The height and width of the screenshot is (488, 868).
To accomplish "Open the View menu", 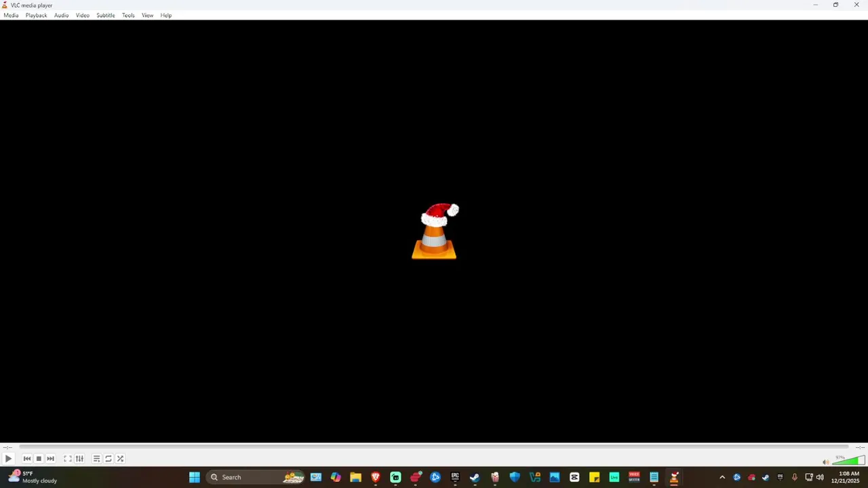I will pyautogui.click(x=147, y=15).
